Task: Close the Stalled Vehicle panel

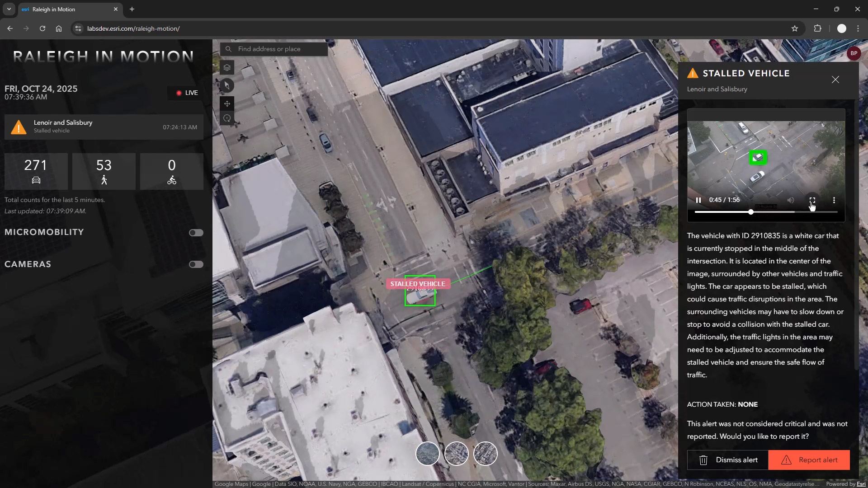Action: [x=835, y=80]
